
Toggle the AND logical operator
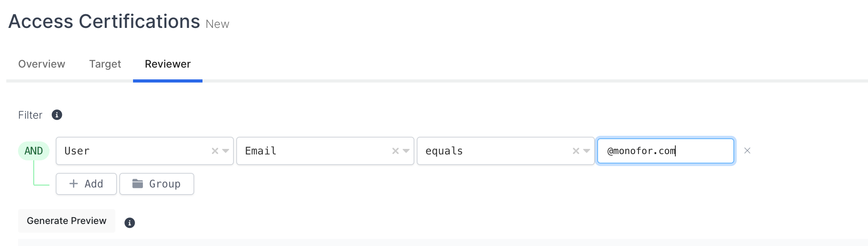point(34,151)
